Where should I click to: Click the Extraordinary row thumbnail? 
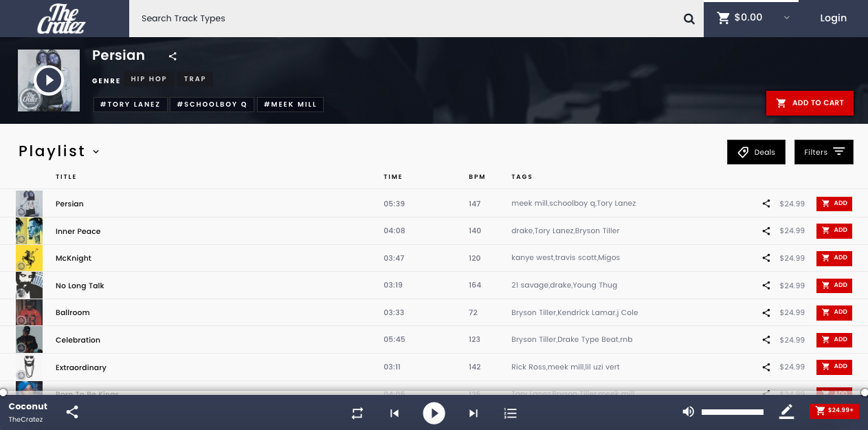(x=29, y=367)
